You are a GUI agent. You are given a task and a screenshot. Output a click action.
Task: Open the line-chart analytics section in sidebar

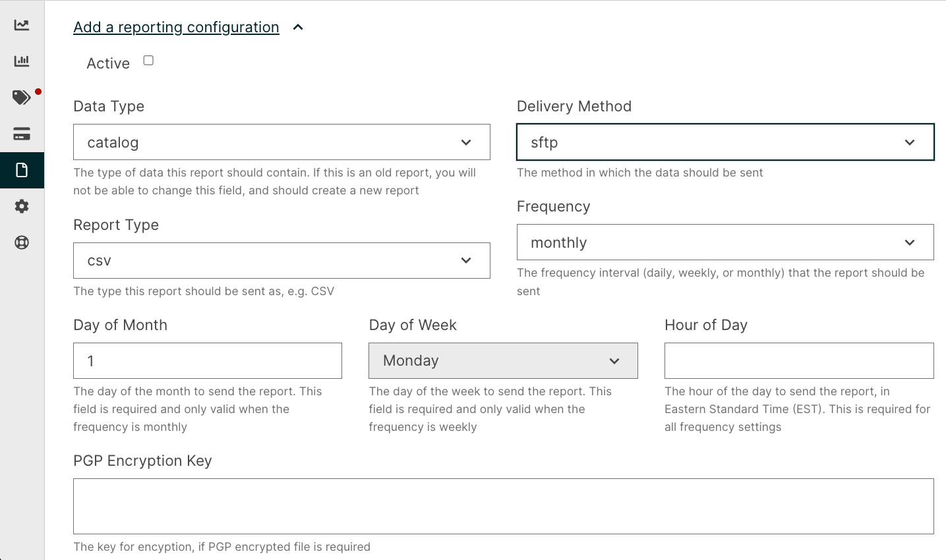pyautogui.click(x=22, y=24)
